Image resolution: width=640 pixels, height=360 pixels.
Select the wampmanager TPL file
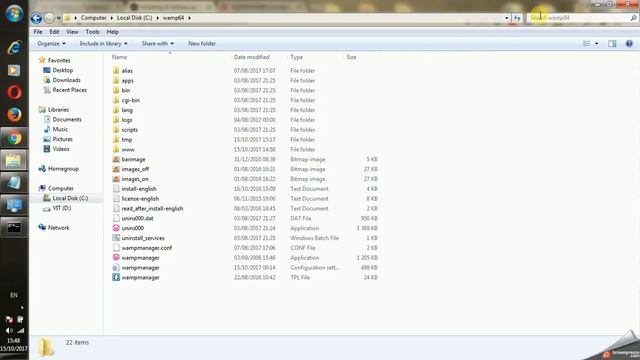click(140, 278)
